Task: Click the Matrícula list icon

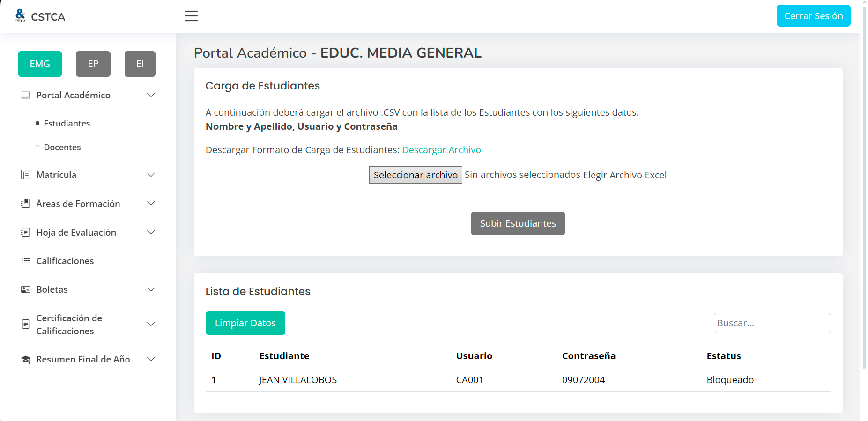Action: 26,175
